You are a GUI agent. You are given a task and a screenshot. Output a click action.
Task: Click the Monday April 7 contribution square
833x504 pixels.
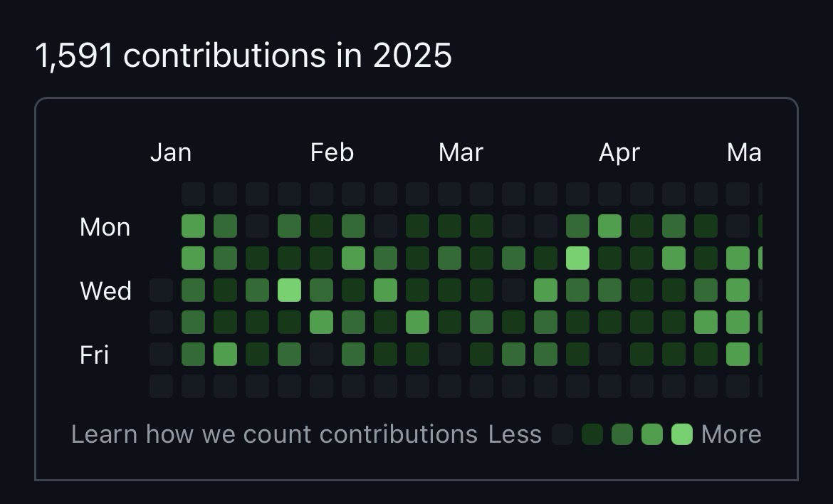pyautogui.click(x=609, y=226)
